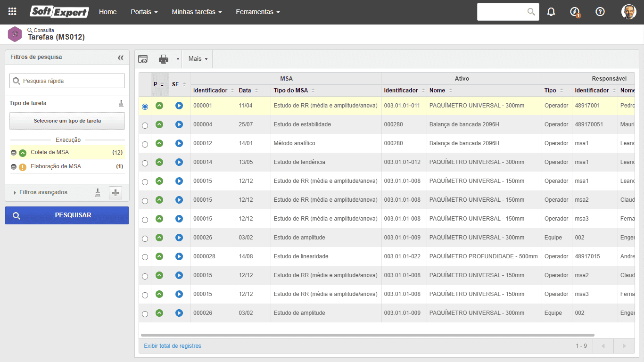Click the magnifier icon in top search box
Viewport: 644px width, 362px height.
pos(531,12)
